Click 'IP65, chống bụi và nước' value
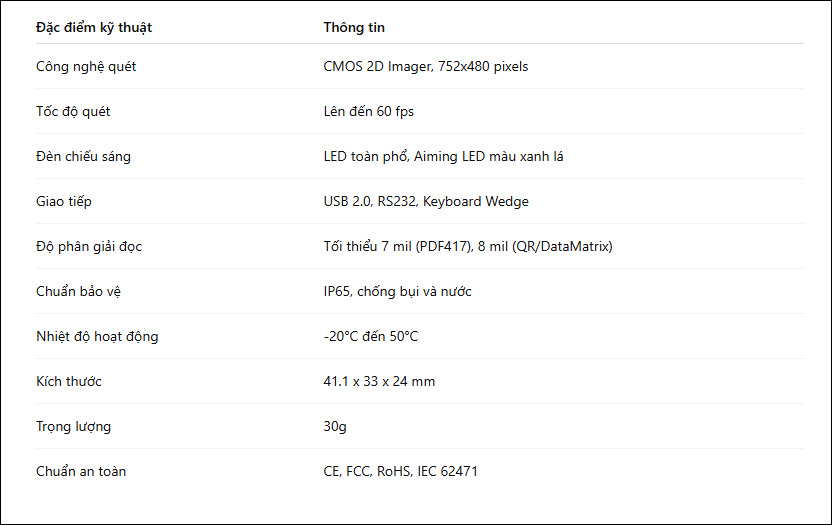The image size is (832, 525). (x=397, y=291)
